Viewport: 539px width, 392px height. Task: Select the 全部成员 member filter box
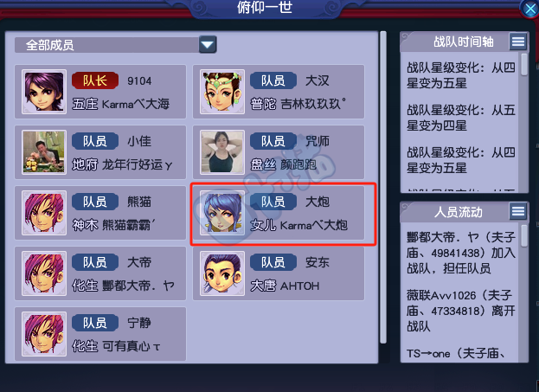coord(116,45)
